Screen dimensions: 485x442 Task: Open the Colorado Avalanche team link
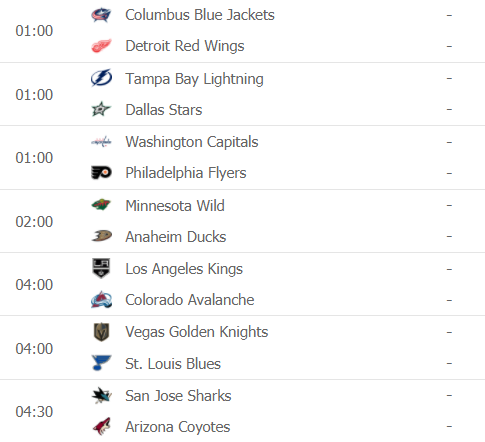click(190, 300)
